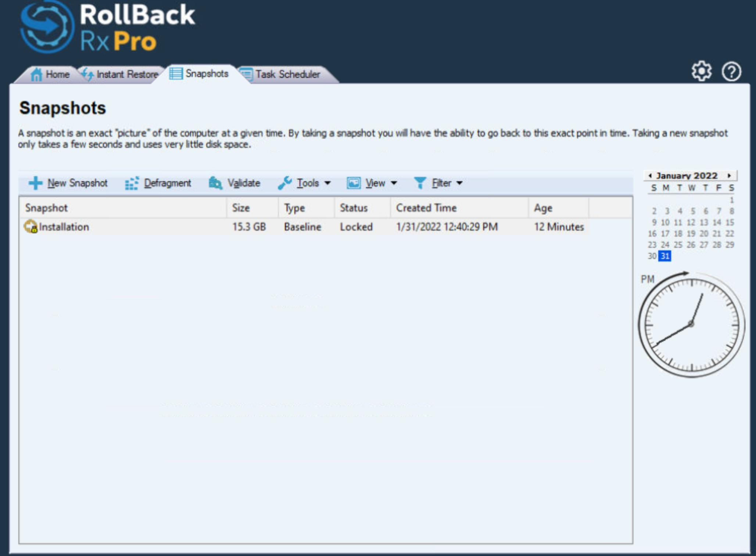Viewport: 756px width, 556px height.
Task: Sort by Type column header
Action: click(x=306, y=208)
